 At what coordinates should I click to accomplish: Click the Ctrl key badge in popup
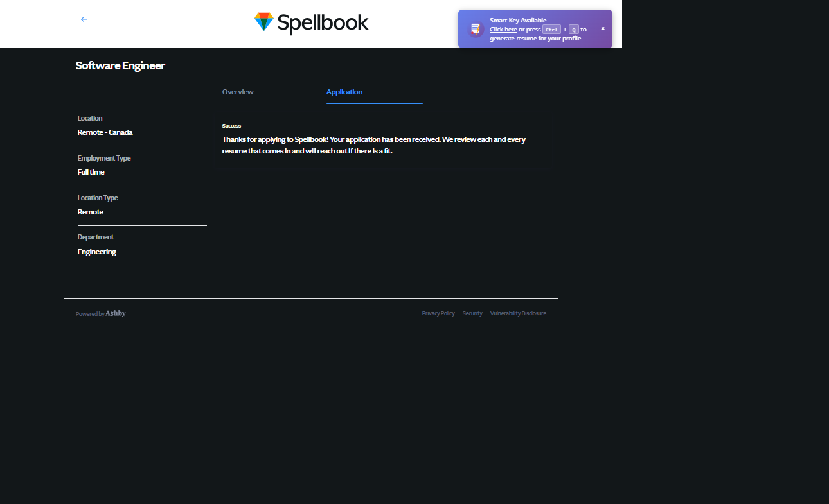tap(551, 30)
